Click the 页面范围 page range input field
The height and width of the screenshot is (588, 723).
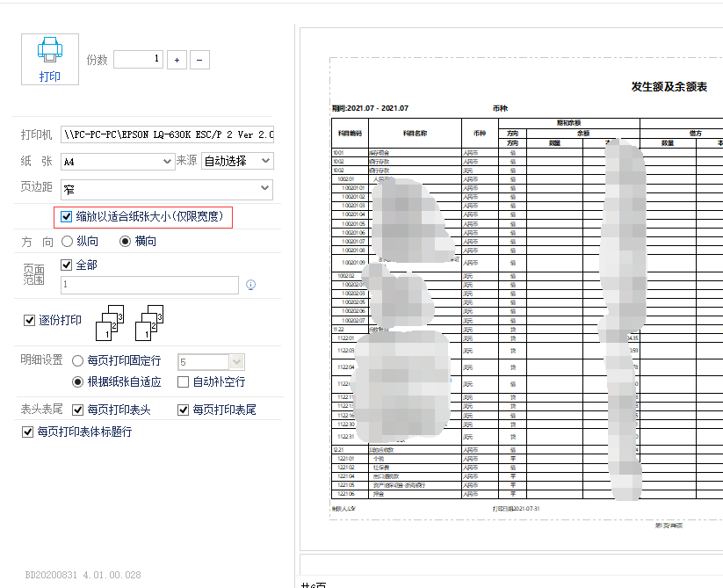click(150, 285)
